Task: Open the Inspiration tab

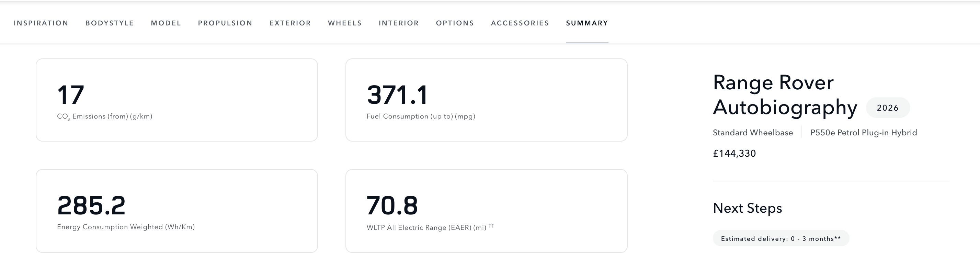Action: [x=41, y=23]
